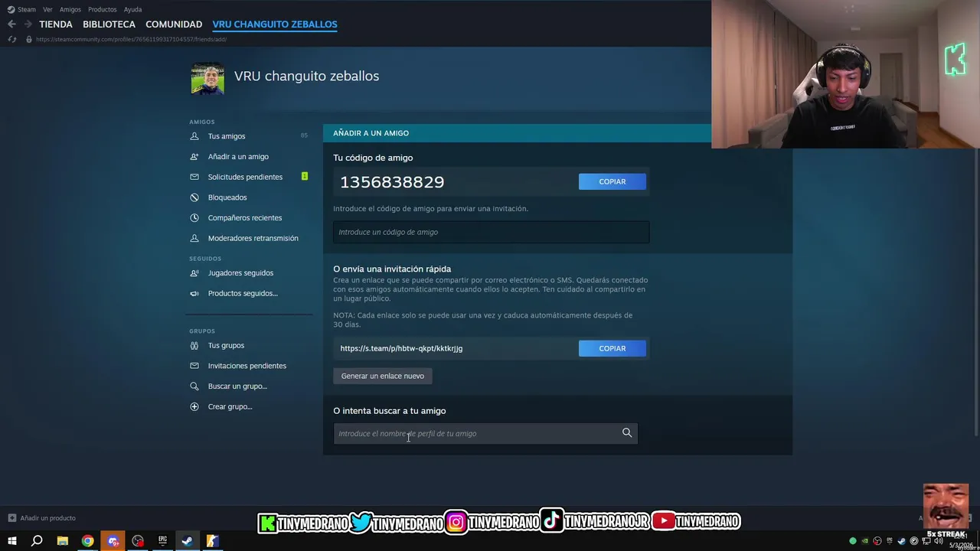Viewport: 980px width, 551px height.
Task: Click Generar un enlace nuevo
Action: tap(383, 376)
